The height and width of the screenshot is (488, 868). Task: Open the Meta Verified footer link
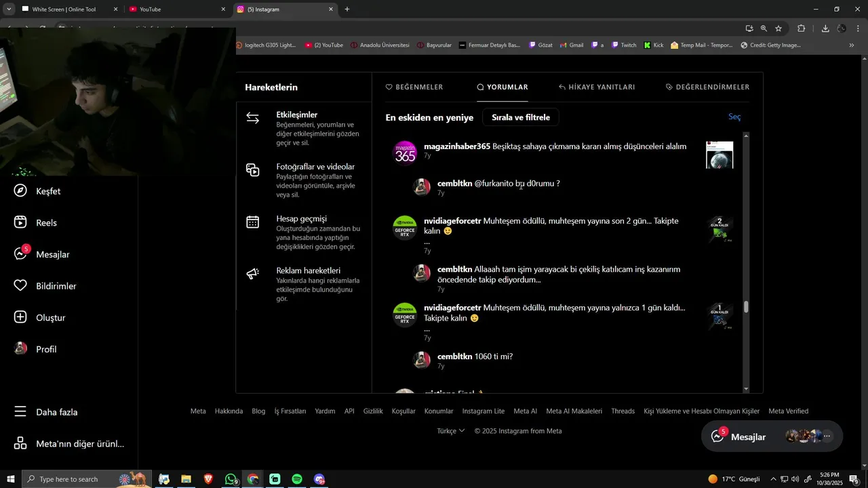788,411
